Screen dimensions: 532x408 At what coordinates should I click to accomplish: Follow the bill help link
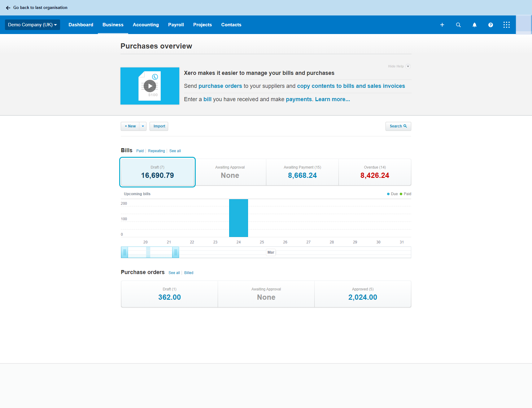point(207,99)
